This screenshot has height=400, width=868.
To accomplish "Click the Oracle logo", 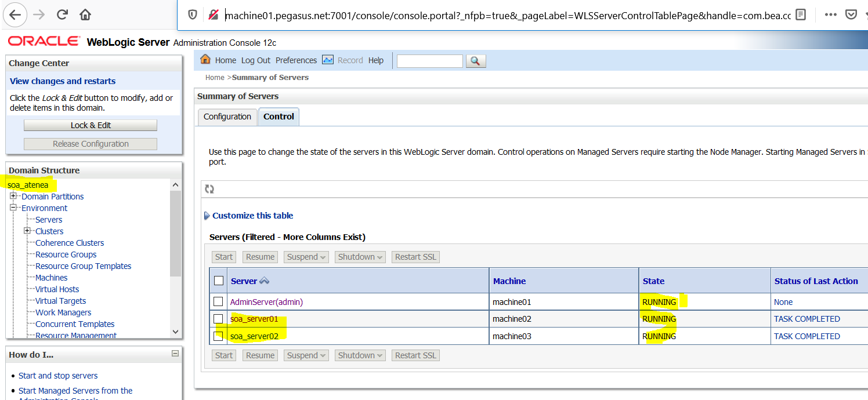I will [44, 41].
